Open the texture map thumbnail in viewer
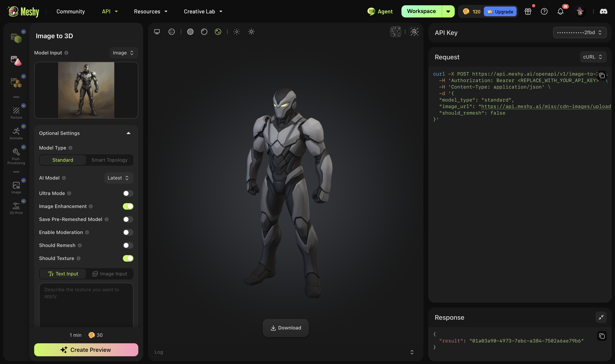615x364 pixels. pyautogui.click(x=396, y=32)
